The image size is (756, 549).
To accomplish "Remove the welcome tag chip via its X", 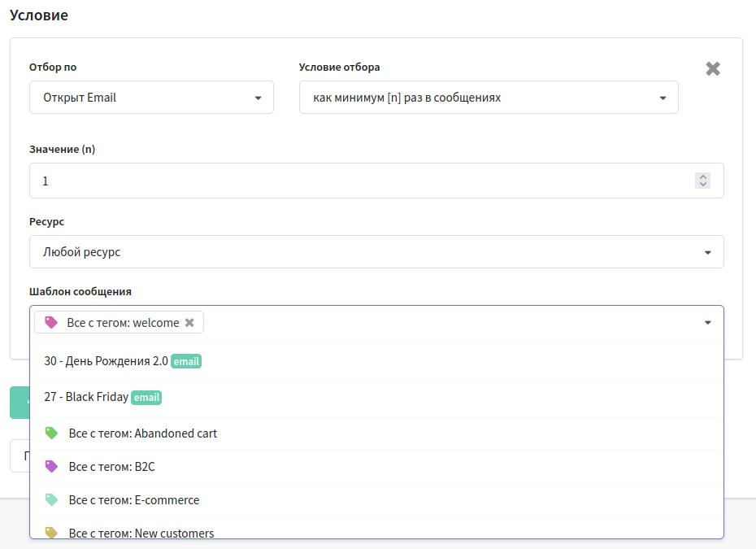I will click(190, 323).
